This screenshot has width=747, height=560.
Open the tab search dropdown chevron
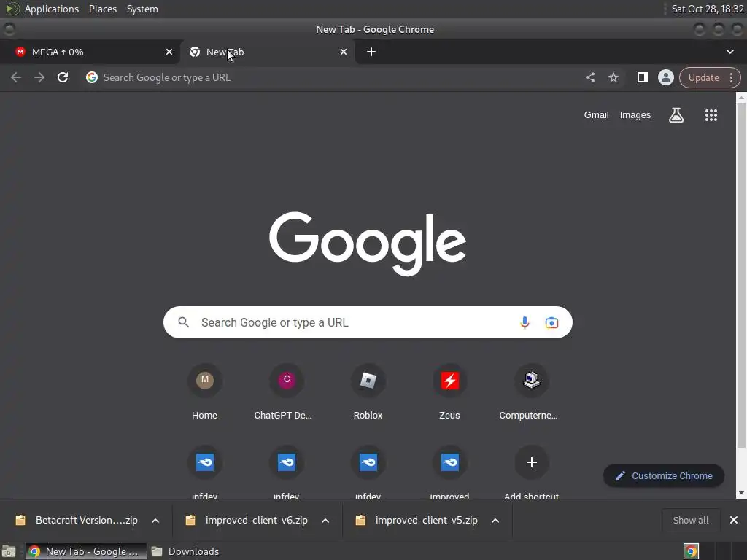729,52
